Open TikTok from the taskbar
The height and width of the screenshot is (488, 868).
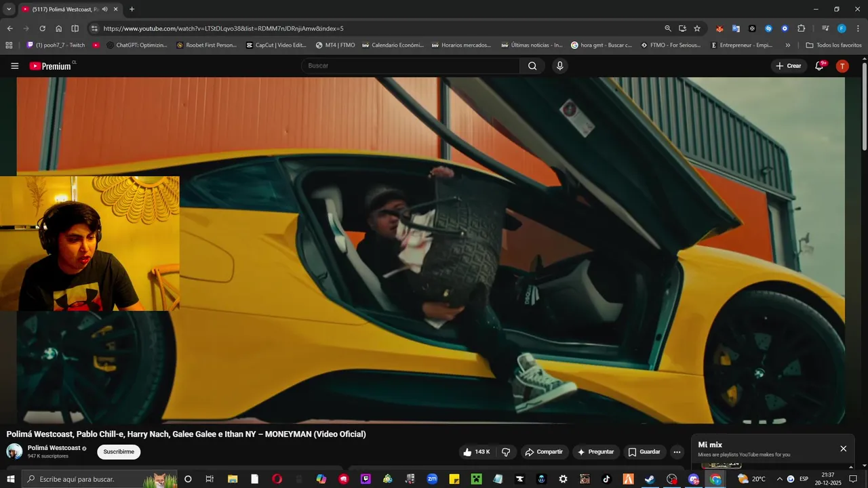tap(606, 479)
